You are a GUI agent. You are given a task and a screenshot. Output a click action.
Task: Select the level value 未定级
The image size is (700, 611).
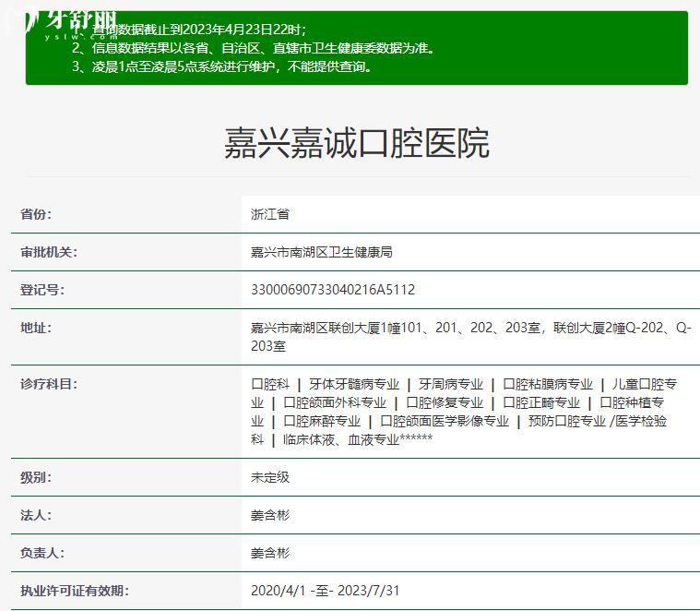pos(270,477)
